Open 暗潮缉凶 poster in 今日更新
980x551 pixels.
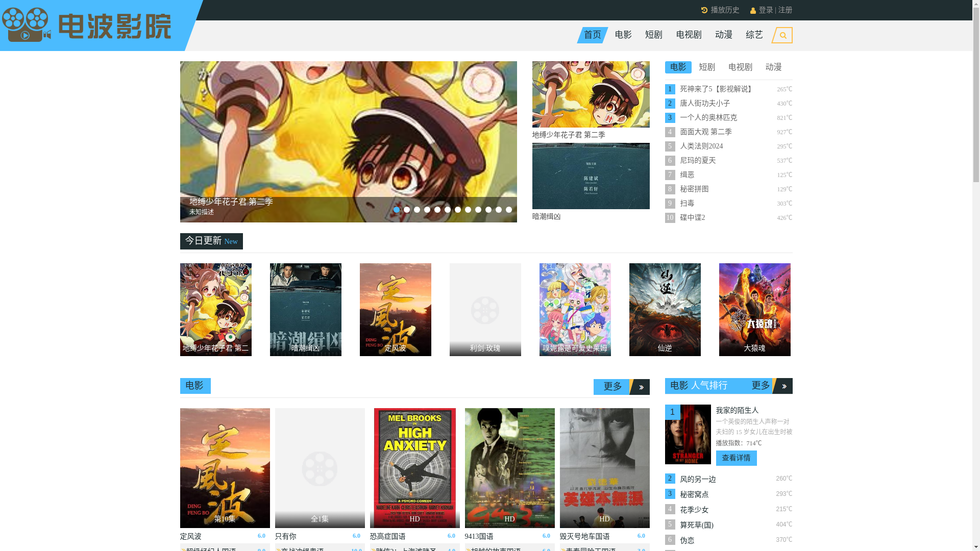tap(306, 310)
